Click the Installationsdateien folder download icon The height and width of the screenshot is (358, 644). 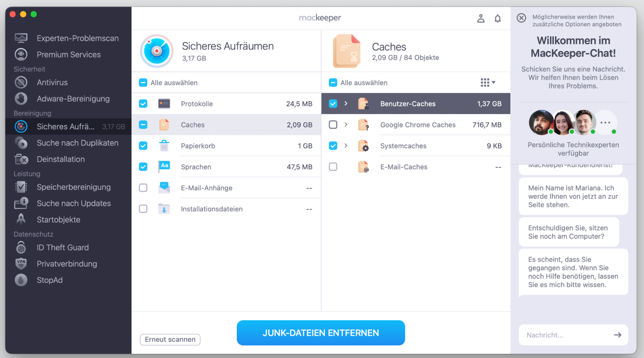(x=164, y=209)
